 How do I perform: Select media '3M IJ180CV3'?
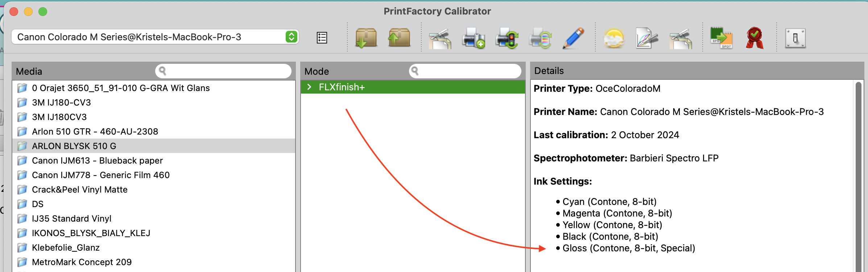[x=154, y=117]
